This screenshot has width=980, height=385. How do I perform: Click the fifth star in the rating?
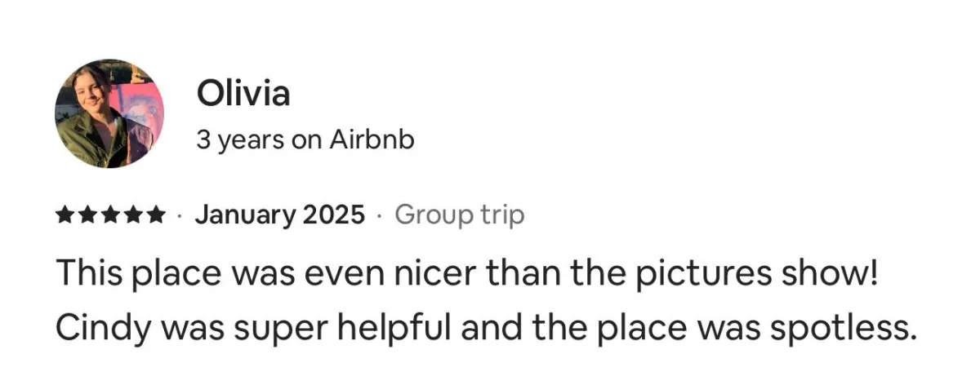point(154,215)
